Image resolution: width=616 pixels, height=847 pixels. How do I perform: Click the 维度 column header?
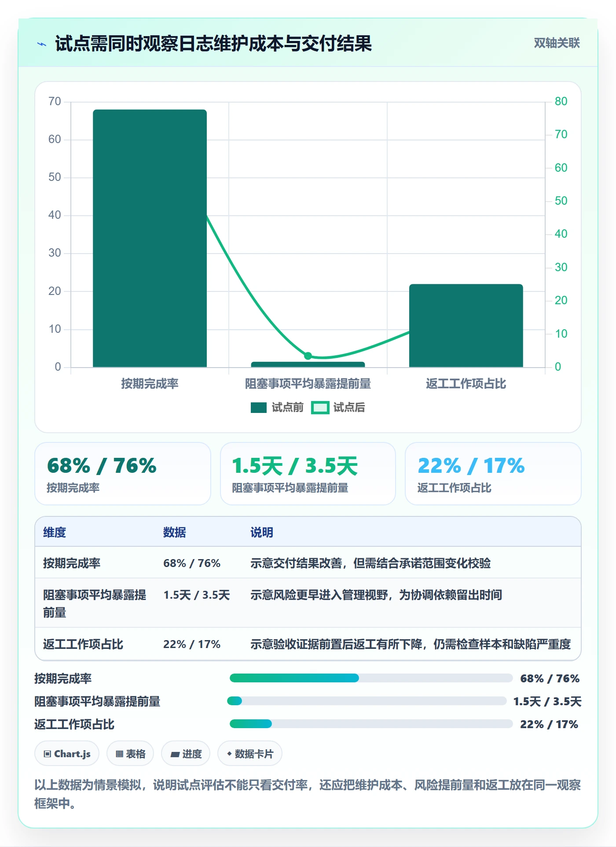[55, 532]
